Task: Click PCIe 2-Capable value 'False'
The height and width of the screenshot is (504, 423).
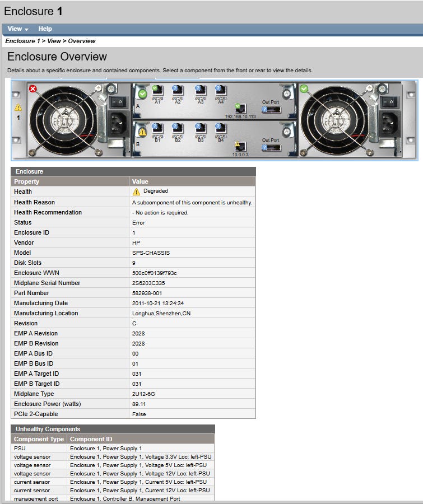Action: pyautogui.click(x=138, y=414)
